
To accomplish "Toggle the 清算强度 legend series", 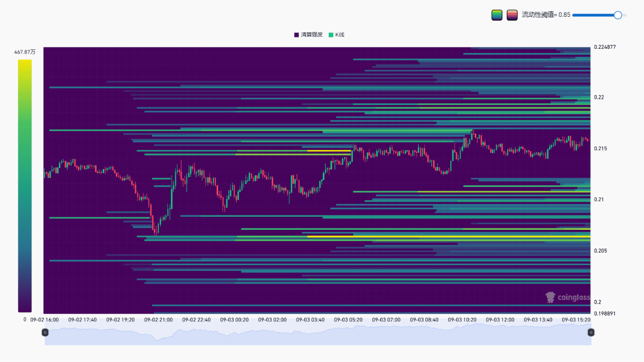I will pos(309,35).
